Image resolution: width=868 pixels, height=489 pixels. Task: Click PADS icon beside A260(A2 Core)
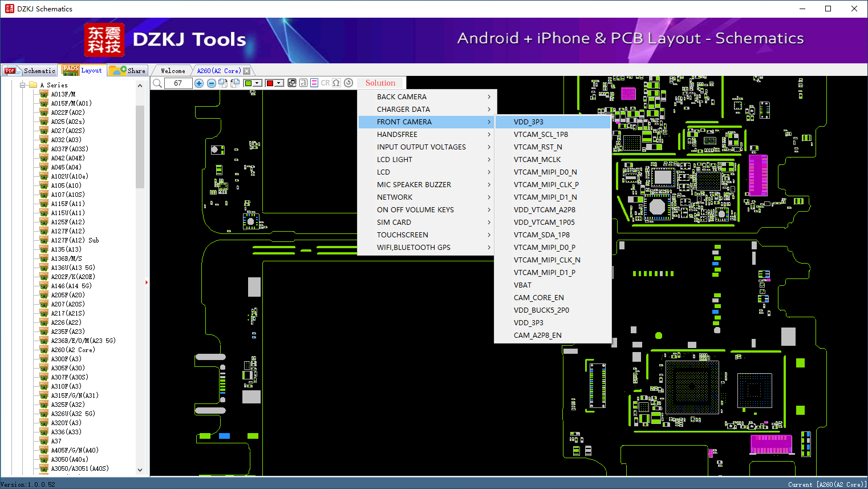pyautogui.click(x=44, y=350)
